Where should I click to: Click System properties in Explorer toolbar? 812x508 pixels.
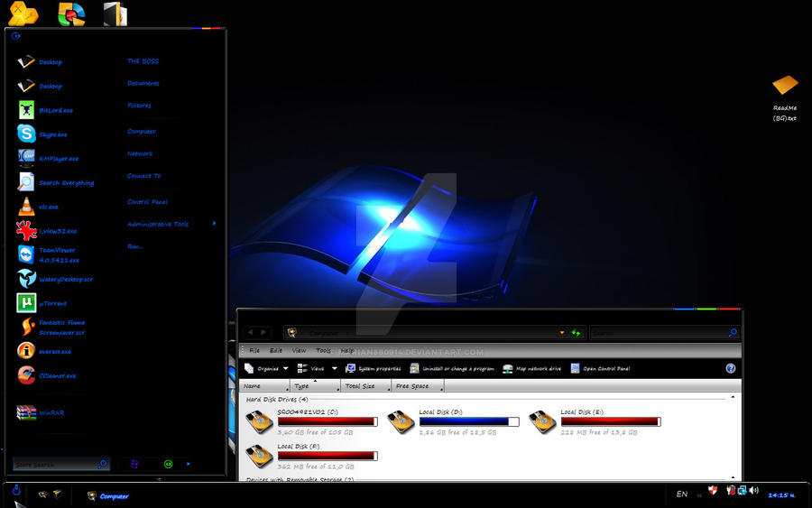(373, 368)
